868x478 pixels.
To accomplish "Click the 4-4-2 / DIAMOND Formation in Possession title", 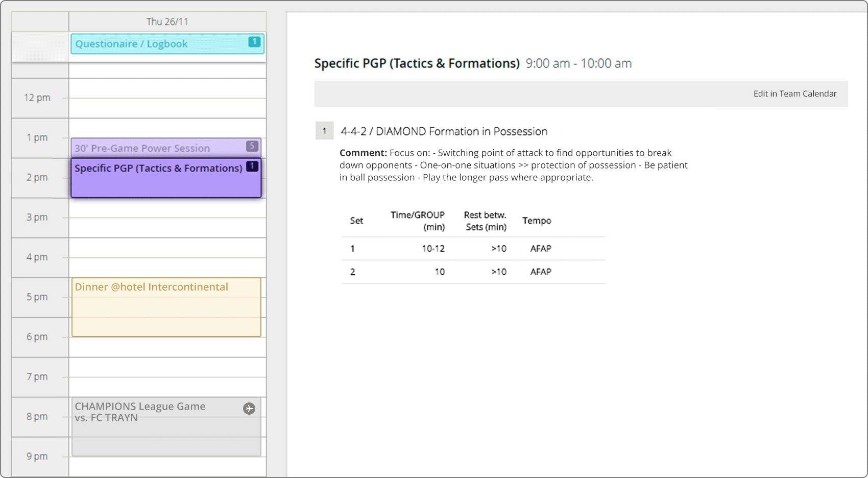I will (x=444, y=131).
